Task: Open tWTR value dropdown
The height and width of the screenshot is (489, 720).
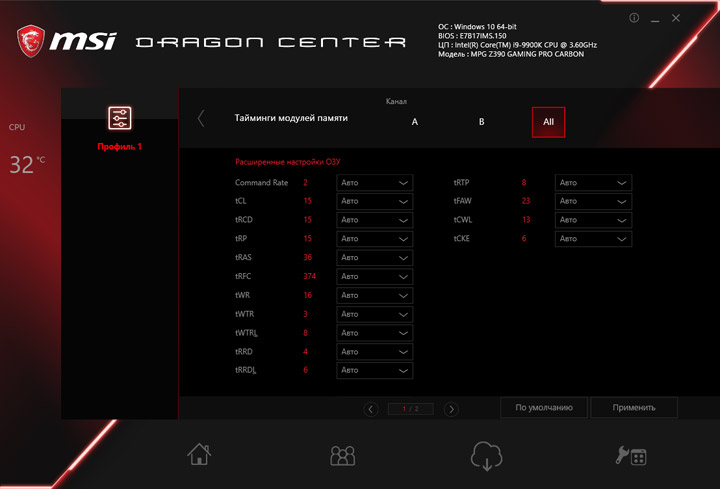Action: pyautogui.click(x=375, y=314)
